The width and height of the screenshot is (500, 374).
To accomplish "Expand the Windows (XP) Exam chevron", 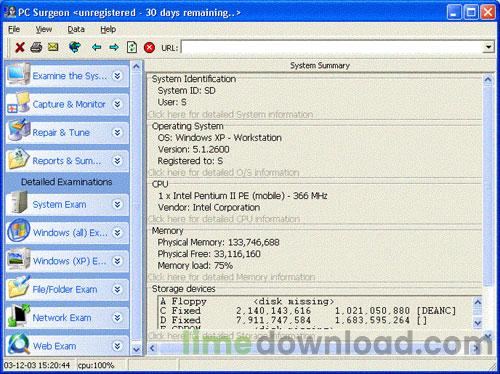I will point(117,261).
